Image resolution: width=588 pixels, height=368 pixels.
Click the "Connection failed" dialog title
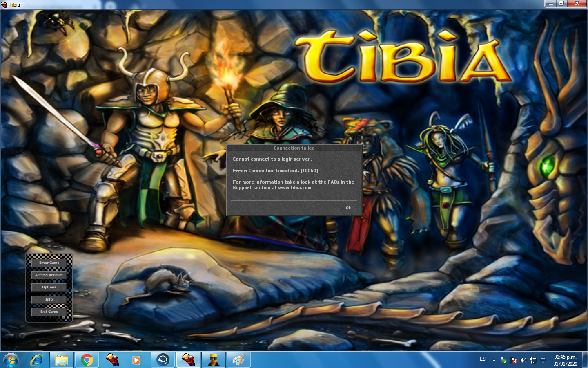pos(294,148)
